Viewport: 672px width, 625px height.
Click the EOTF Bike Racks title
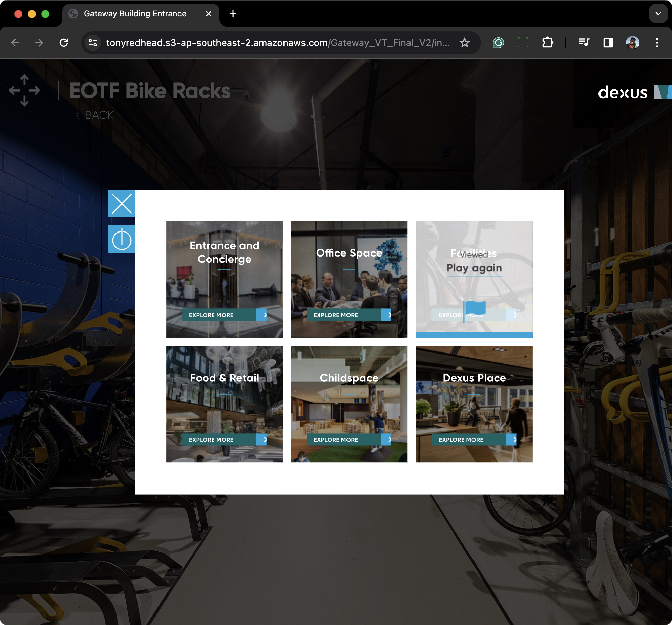(150, 91)
